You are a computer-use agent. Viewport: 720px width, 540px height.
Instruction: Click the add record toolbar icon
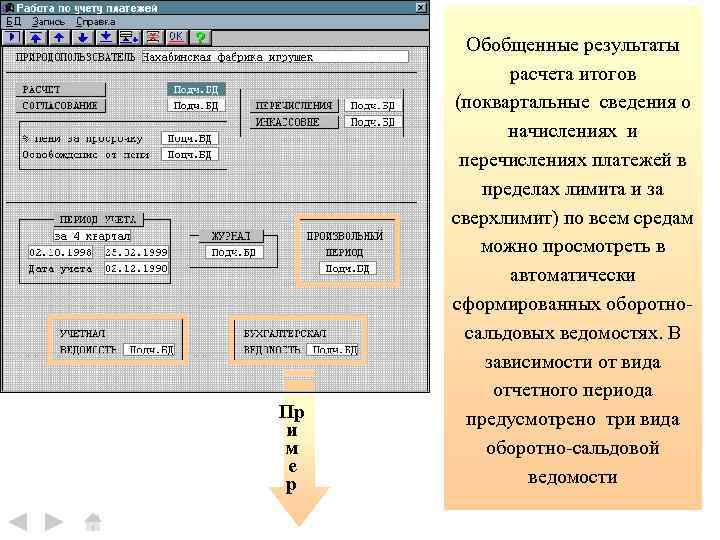[129, 37]
